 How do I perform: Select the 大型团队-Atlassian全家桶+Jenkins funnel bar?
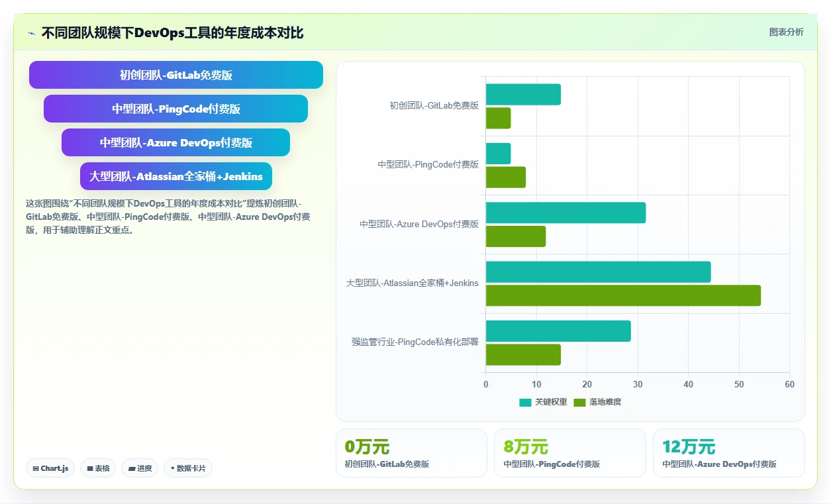pos(176,176)
